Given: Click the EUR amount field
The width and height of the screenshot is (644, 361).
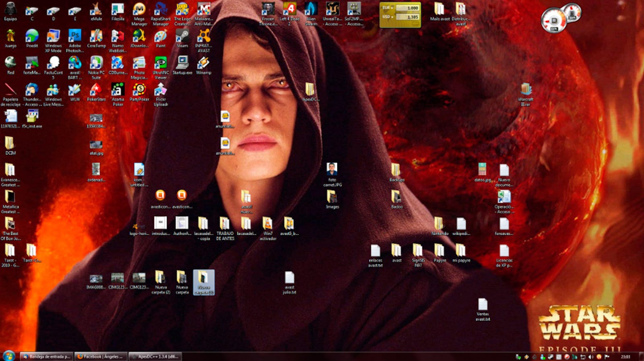Looking at the screenshot, I should click(x=407, y=8).
